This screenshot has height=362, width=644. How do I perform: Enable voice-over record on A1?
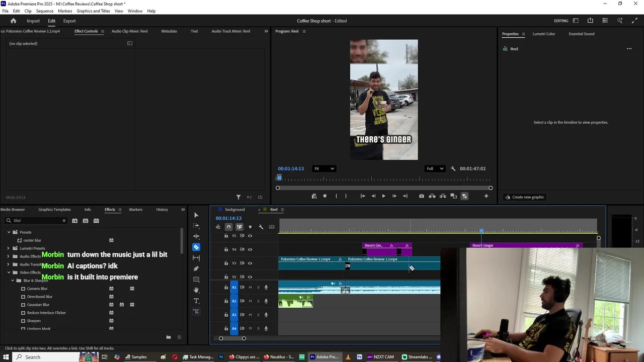266,288
